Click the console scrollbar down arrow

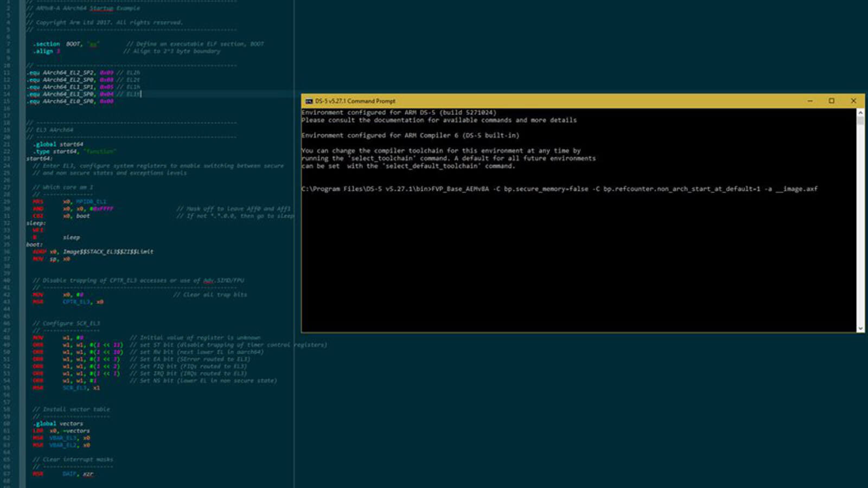point(860,329)
